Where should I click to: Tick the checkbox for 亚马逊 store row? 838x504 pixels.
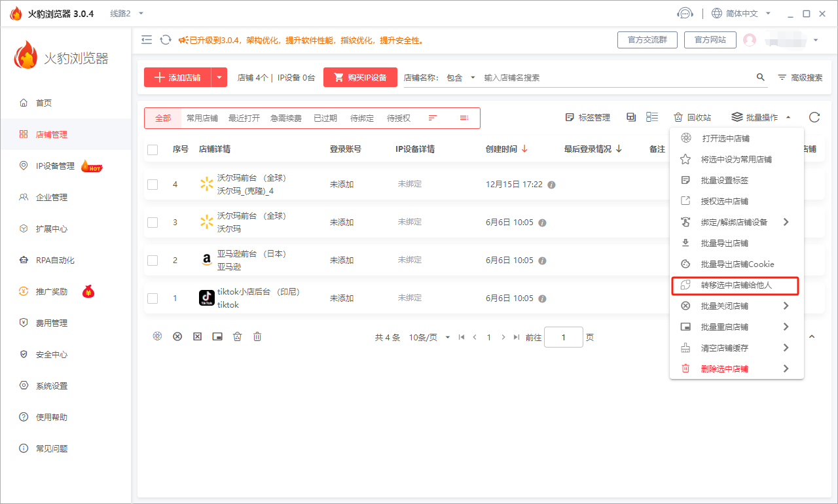coord(153,261)
